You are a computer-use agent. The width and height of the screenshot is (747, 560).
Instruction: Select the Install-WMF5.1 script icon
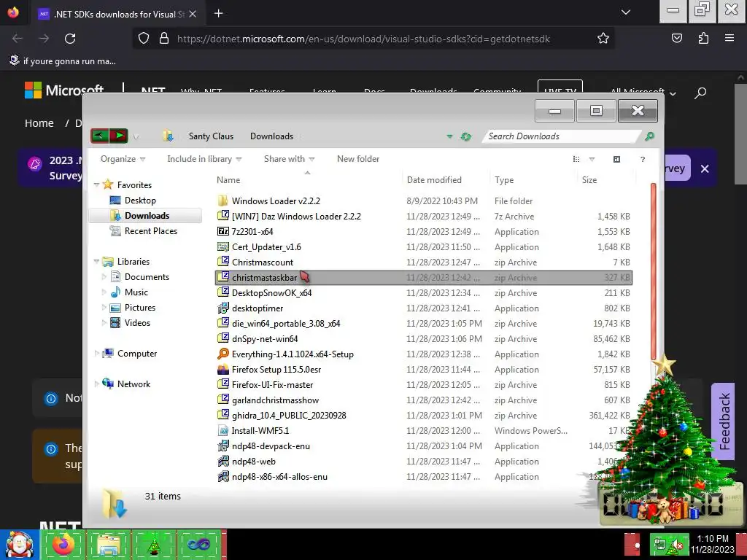223,430
